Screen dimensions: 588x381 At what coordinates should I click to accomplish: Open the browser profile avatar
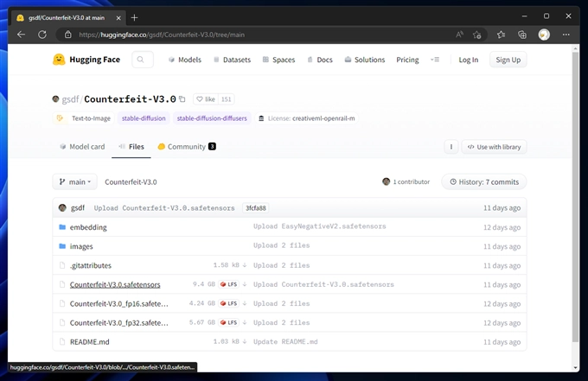[x=544, y=35]
